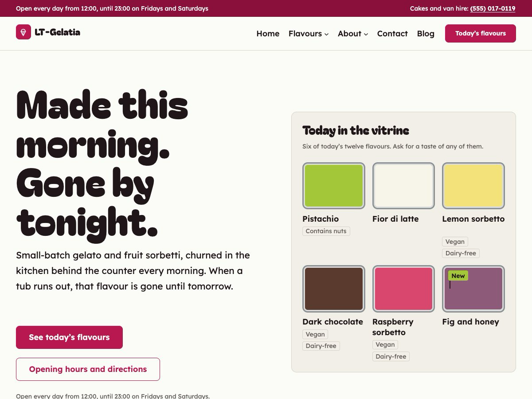Click the Vegan tag under Lemon sorbetto

coord(455,242)
